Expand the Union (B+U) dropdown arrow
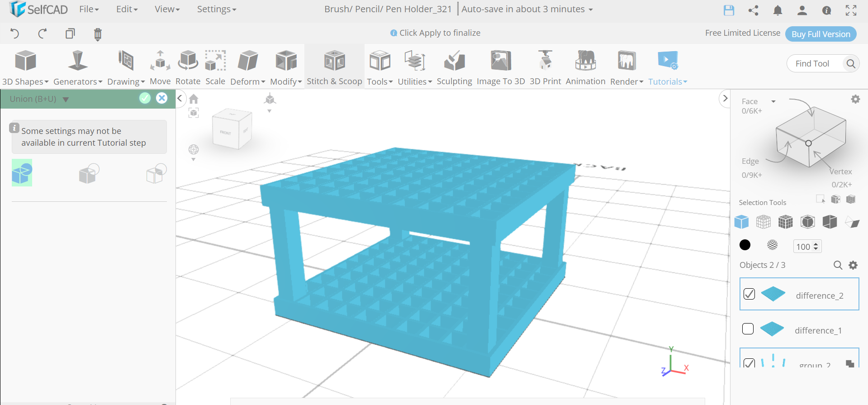This screenshot has height=405, width=868. (66, 100)
